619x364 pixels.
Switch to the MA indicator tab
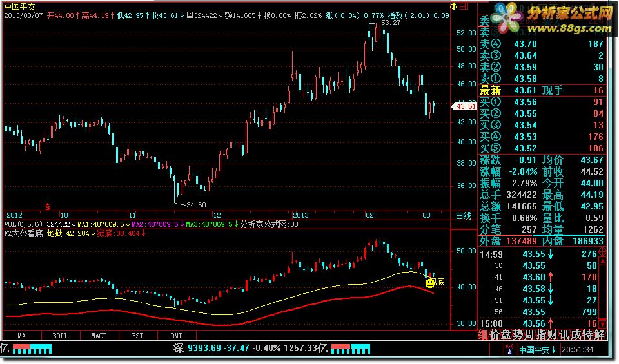click(22, 336)
